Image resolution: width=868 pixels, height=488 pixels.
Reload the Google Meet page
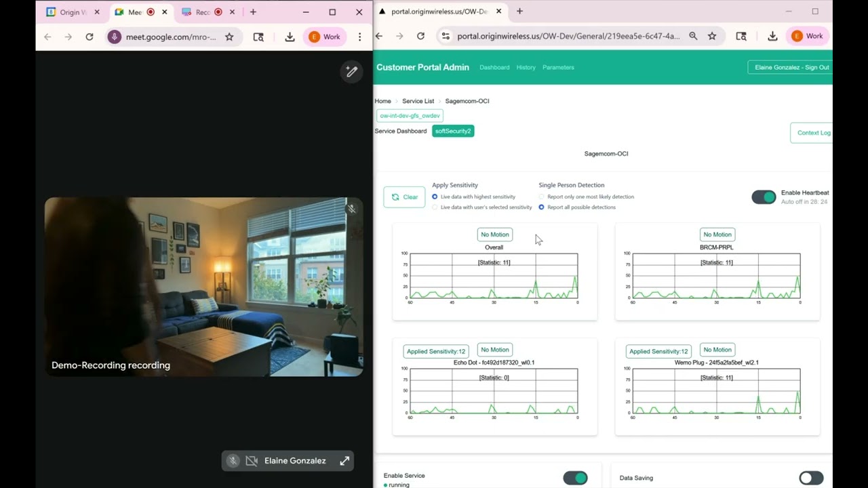click(x=89, y=37)
